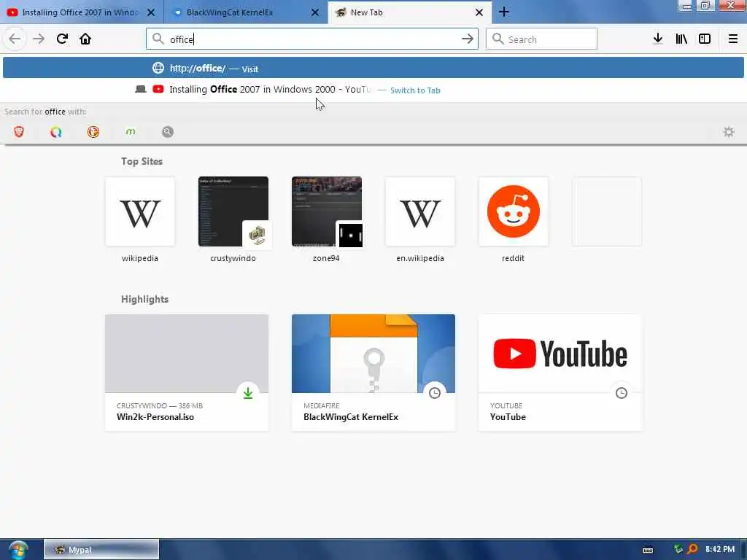The height and width of the screenshot is (560, 747).
Task: Open Win2k-Personal.iso highlight card
Action: coord(186,373)
